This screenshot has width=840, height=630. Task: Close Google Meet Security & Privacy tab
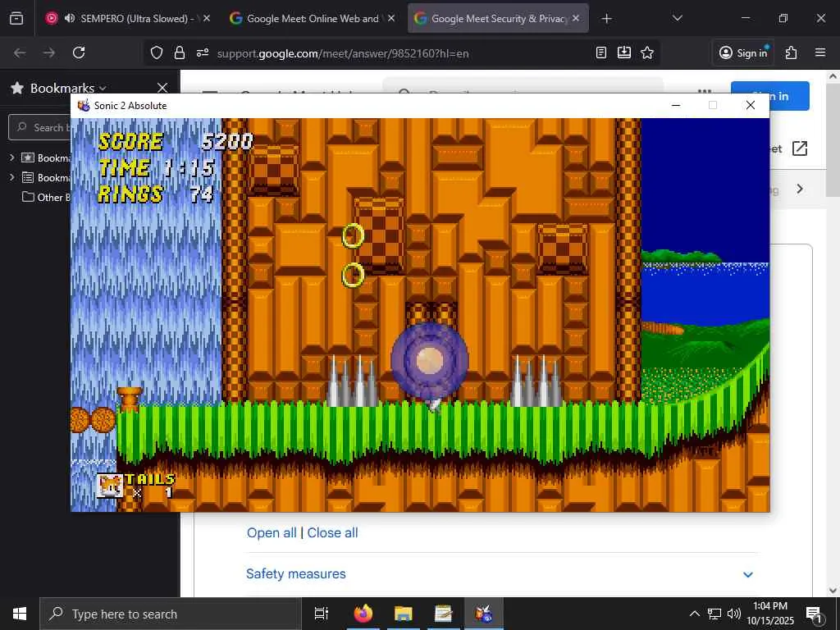(x=576, y=18)
